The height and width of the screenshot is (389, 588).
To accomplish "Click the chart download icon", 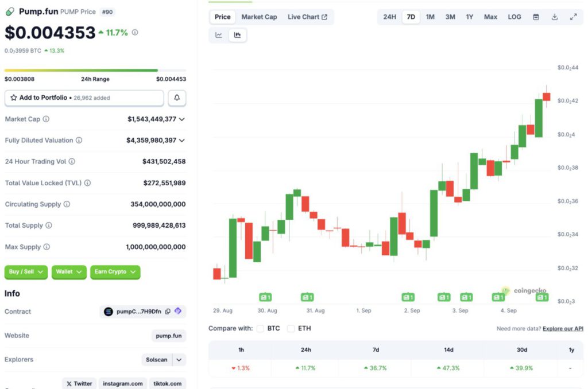I will pyautogui.click(x=554, y=17).
